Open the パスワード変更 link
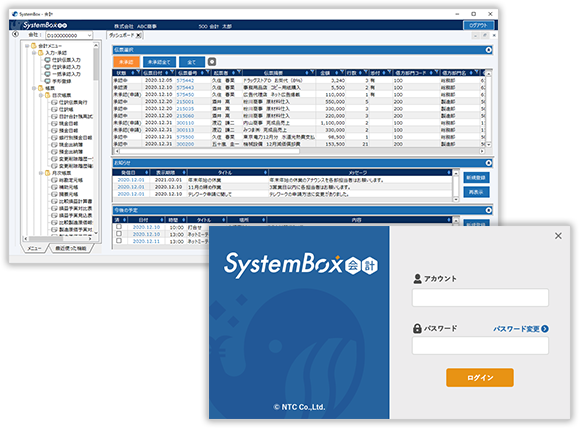This screenshot has width=579, height=428. click(521, 329)
